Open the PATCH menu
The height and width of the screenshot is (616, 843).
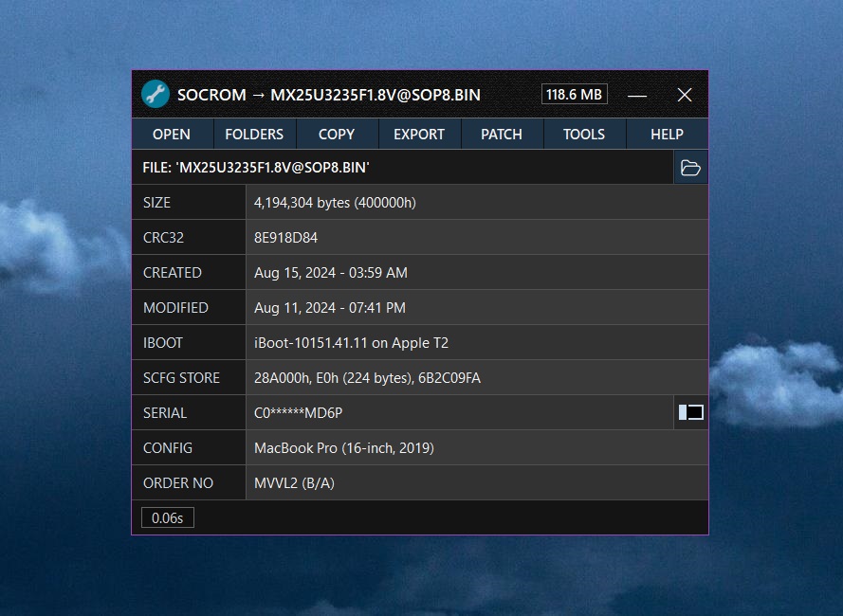click(502, 134)
